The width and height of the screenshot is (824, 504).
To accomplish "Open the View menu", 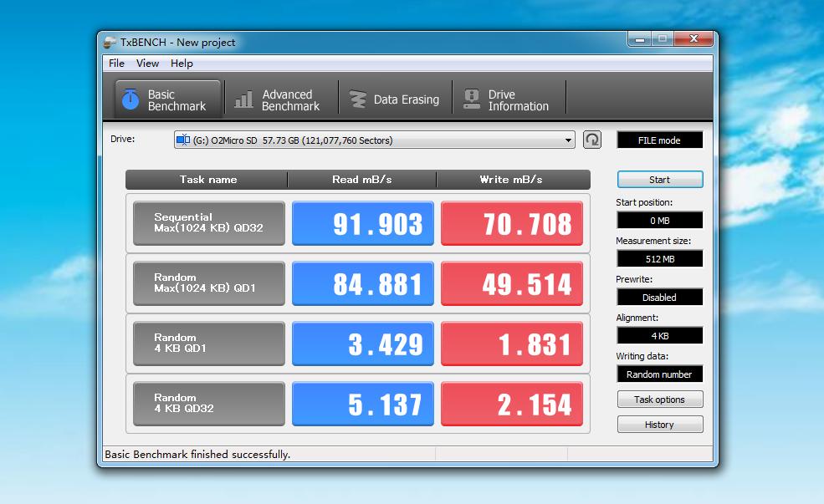I will point(147,64).
